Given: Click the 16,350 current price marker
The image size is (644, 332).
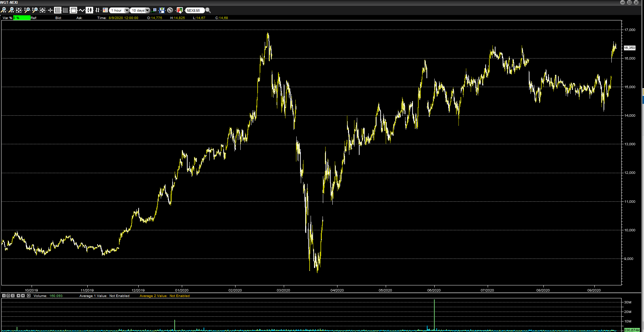Looking at the screenshot, I should (629, 48).
